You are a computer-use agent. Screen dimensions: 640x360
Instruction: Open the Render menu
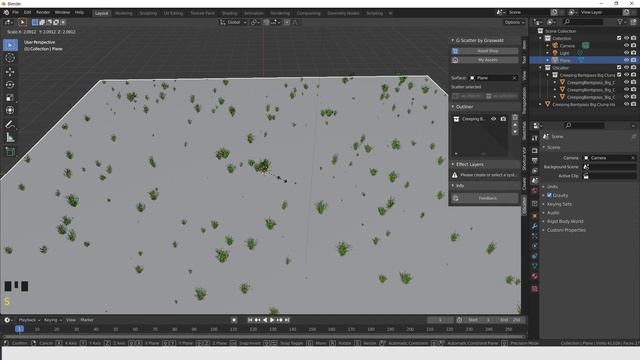43,13
